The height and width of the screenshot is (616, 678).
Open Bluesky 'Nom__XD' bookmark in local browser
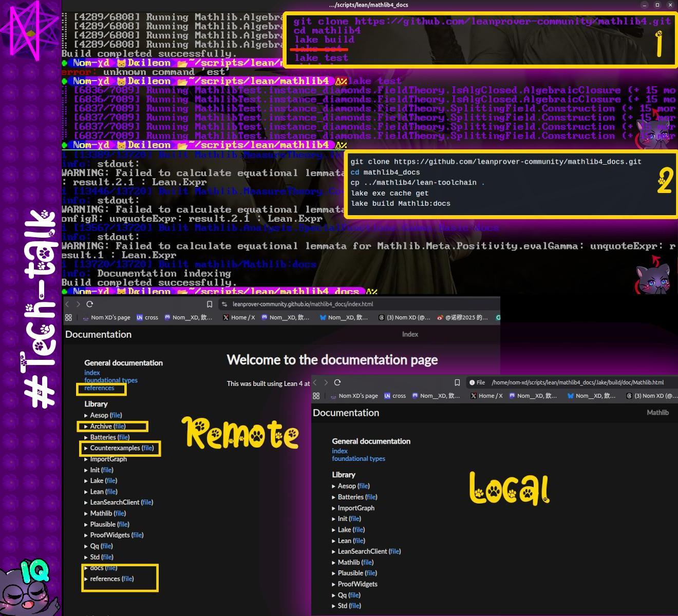(591, 396)
